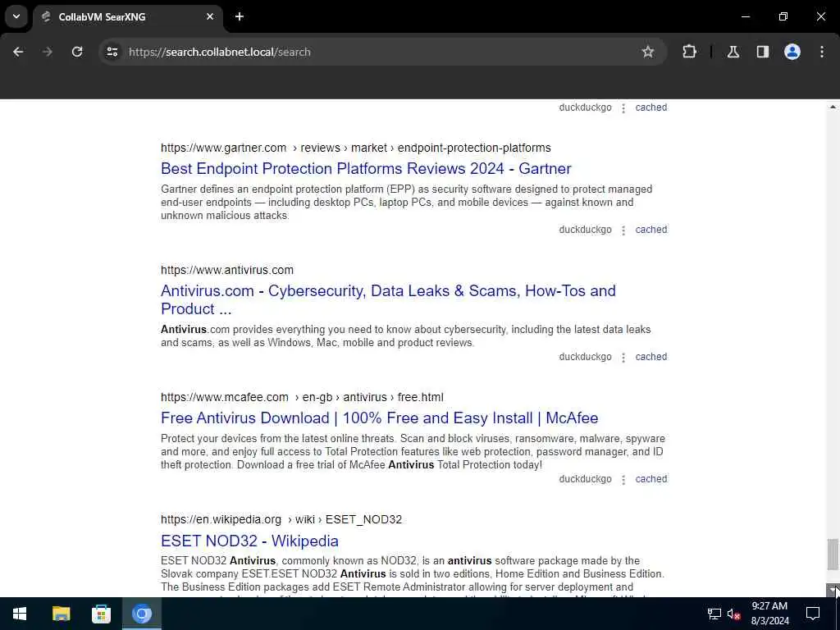Click the page scrollbar thumb
840x630 pixels.
click(x=832, y=555)
